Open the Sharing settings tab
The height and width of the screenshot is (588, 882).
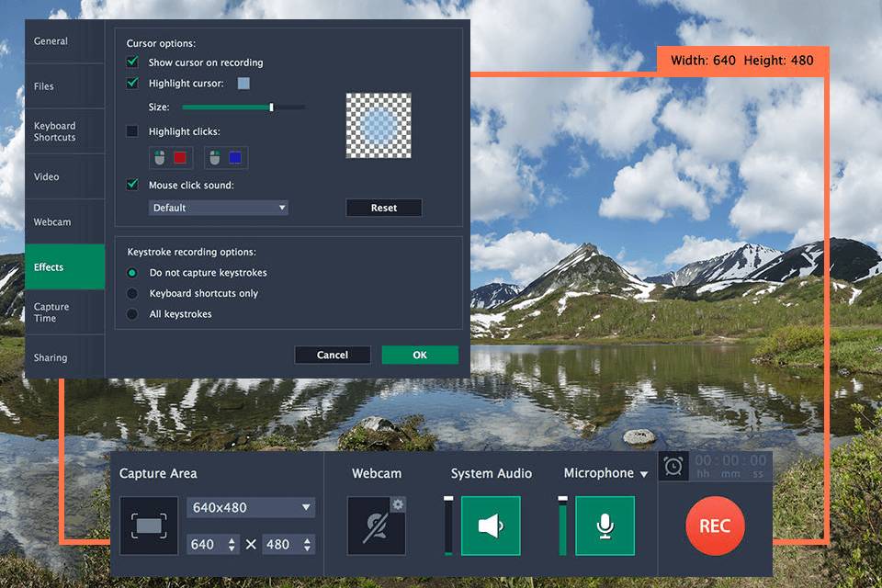click(51, 357)
